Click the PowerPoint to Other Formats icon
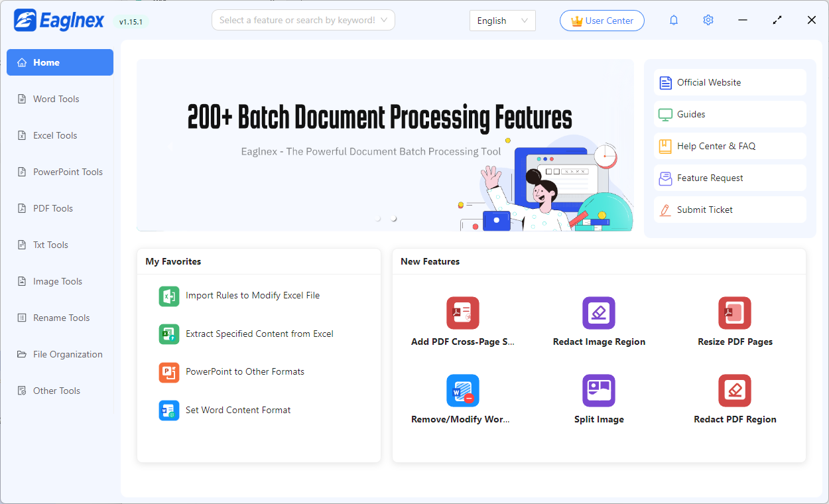The image size is (829, 504). point(169,372)
